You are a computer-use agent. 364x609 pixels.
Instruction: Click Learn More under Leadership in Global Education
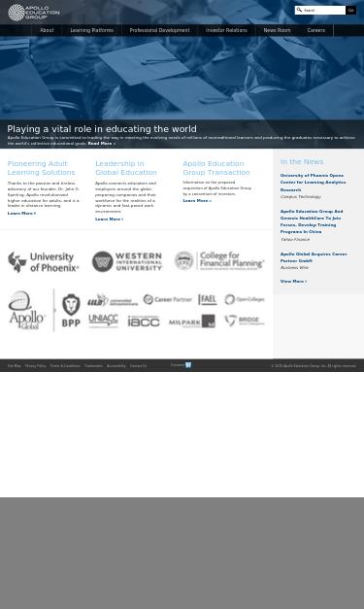(110, 220)
